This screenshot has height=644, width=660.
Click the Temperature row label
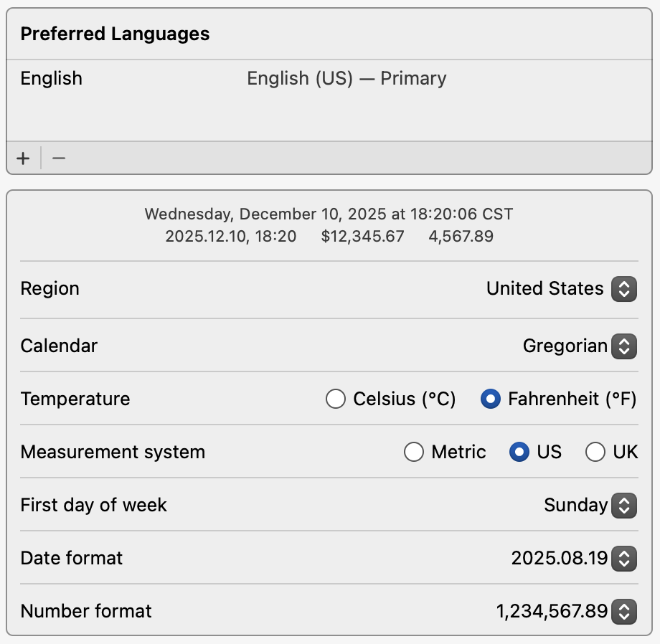(75, 399)
